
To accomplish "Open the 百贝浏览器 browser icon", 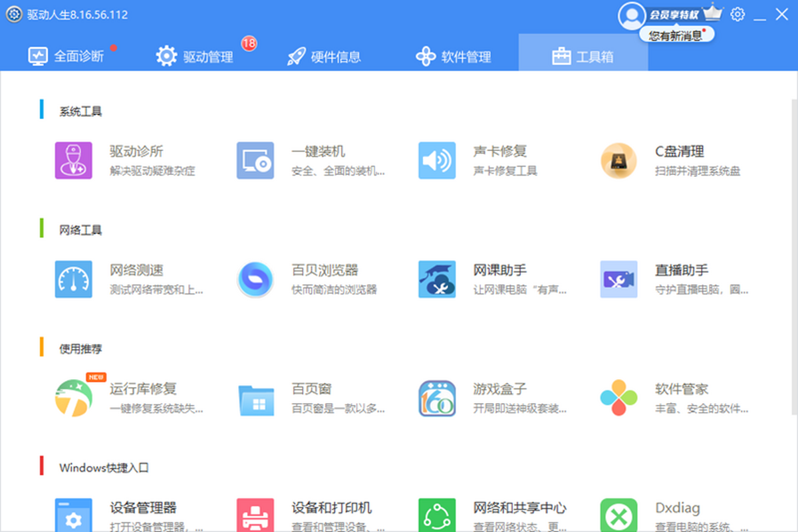I will tap(255, 279).
